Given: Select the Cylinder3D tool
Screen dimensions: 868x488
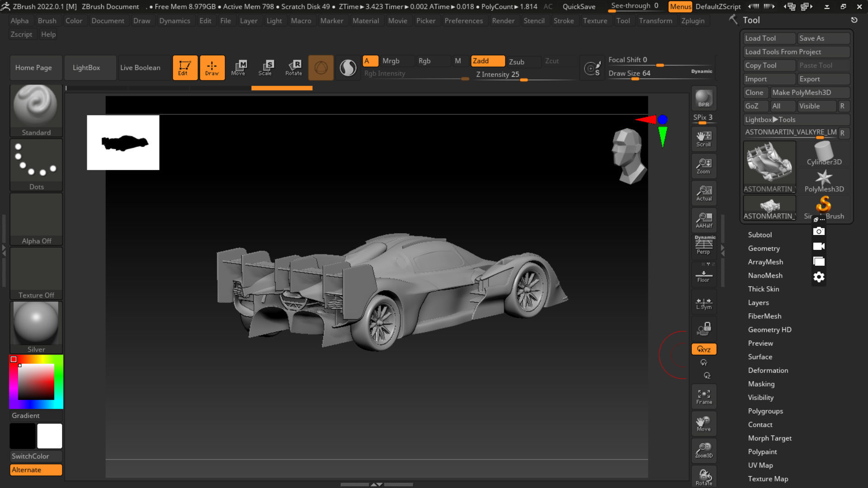Looking at the screenshot, I should coord(824,154).
